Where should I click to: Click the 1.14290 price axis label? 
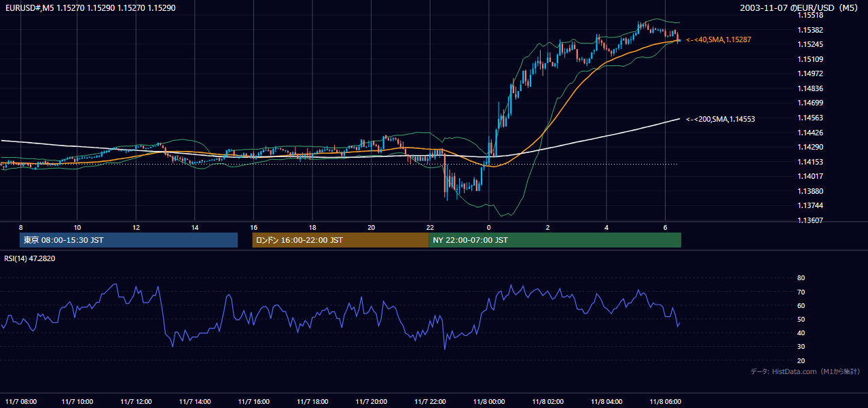[x=811, y=147]
